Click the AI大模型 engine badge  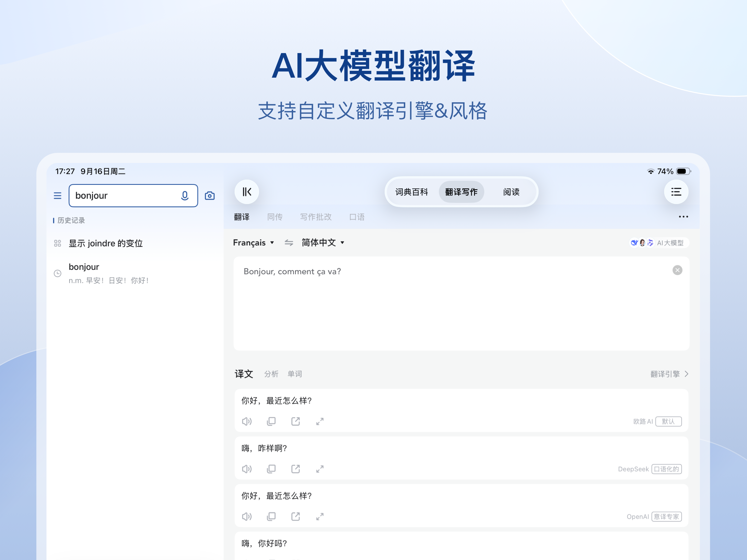[x=659, y=243]
